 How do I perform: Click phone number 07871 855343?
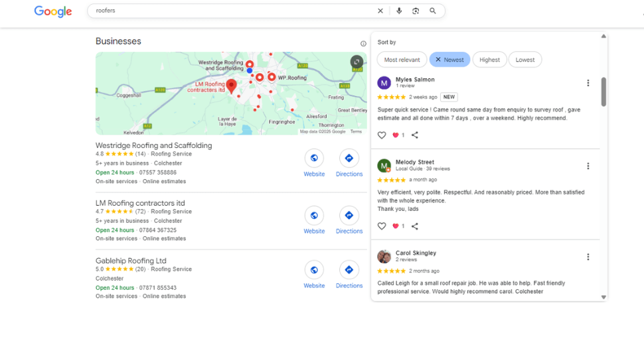click(x=158, y=288)
